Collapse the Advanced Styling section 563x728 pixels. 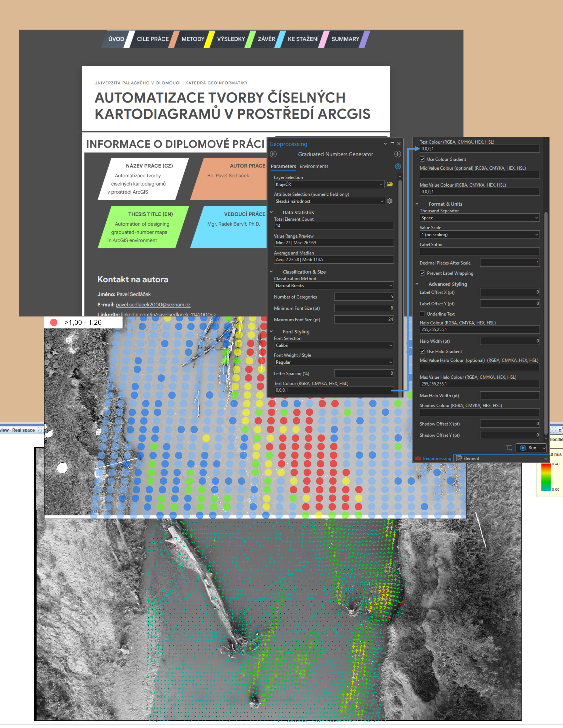tap(417, 284)
